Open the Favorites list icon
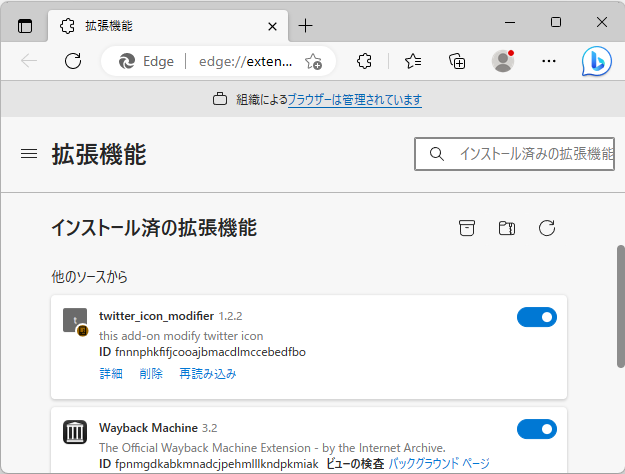Image resolution: width=625 pixels, height=474 pixels. click(413, 61)
